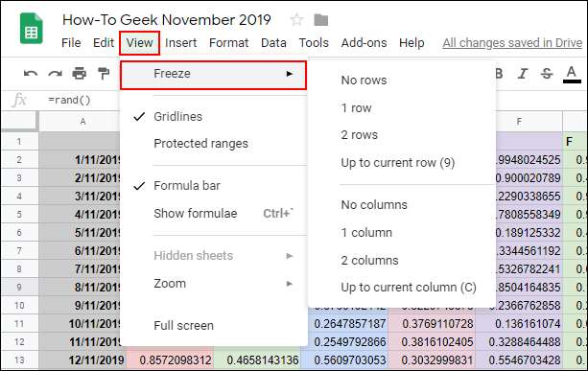
Task: Open the text color picker
Action: click(572, 74)
